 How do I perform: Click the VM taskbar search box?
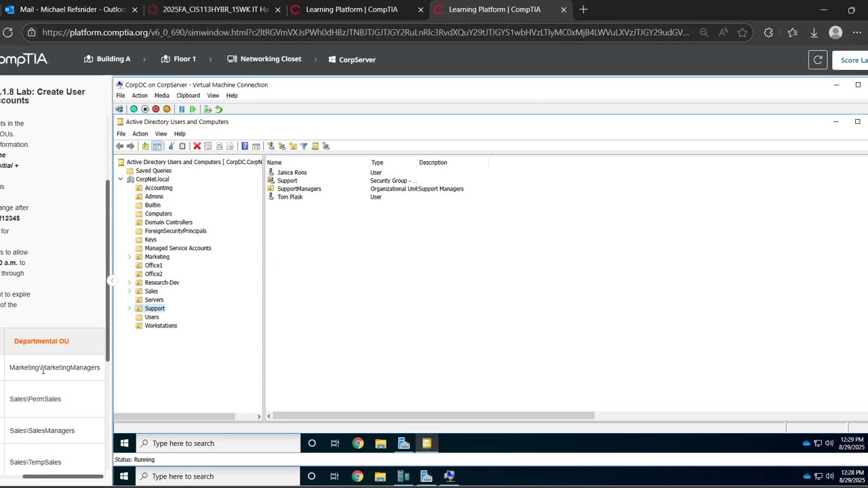[x=218, y=443]
